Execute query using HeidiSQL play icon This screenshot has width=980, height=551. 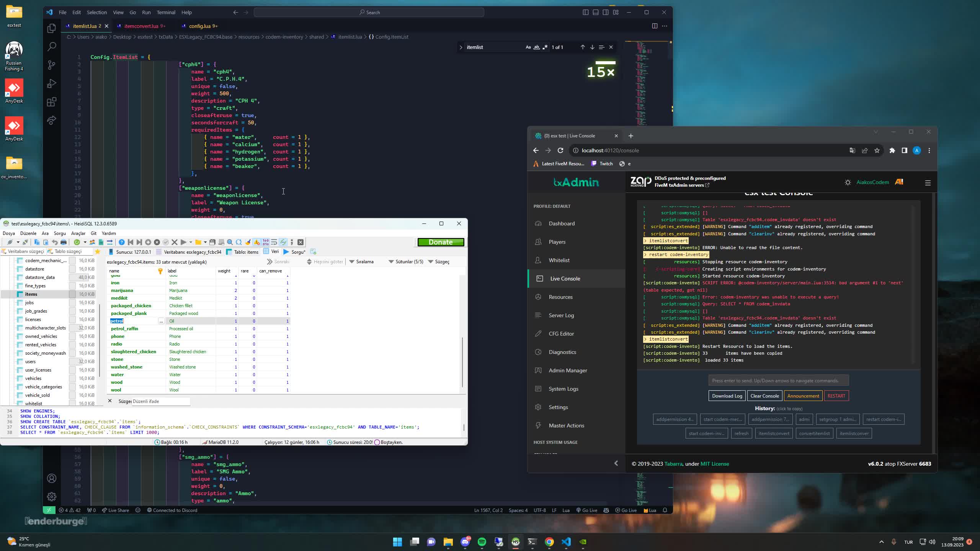[184, 242]
